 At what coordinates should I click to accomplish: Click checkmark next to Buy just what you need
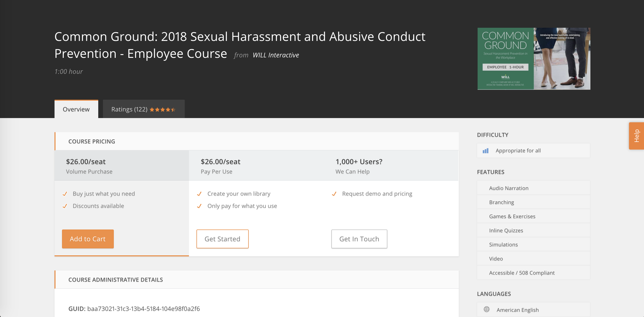click(65, 194)
